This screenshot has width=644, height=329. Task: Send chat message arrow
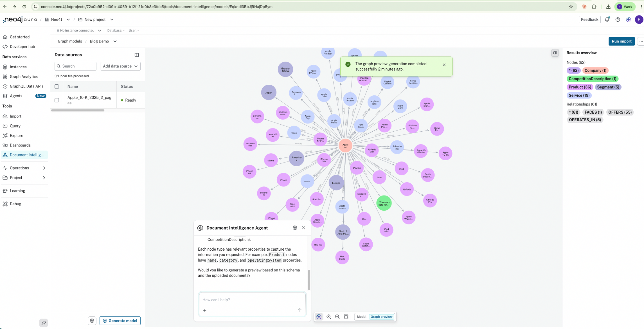click(300, 310)
